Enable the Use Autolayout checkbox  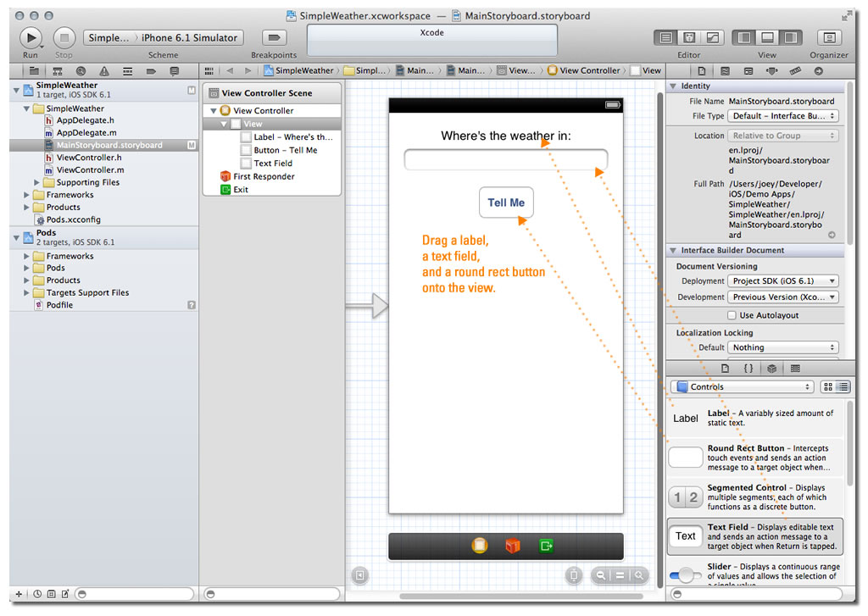point(732,315)
